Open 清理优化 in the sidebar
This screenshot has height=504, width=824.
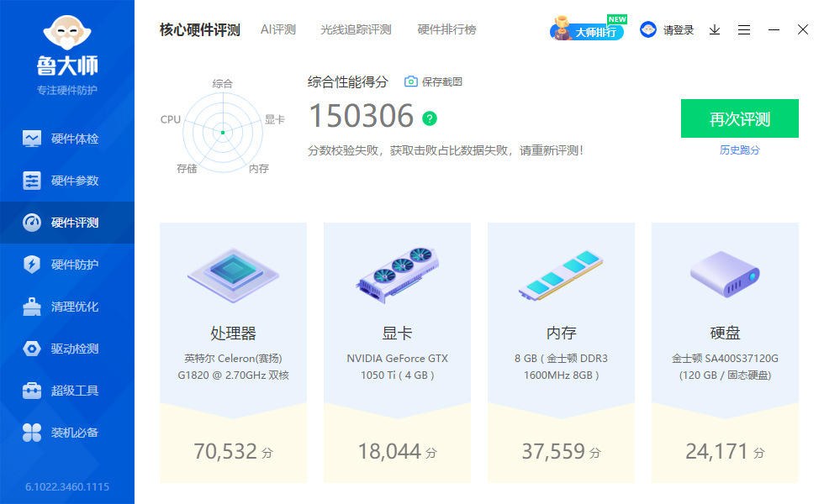click(x=67, y=307)
